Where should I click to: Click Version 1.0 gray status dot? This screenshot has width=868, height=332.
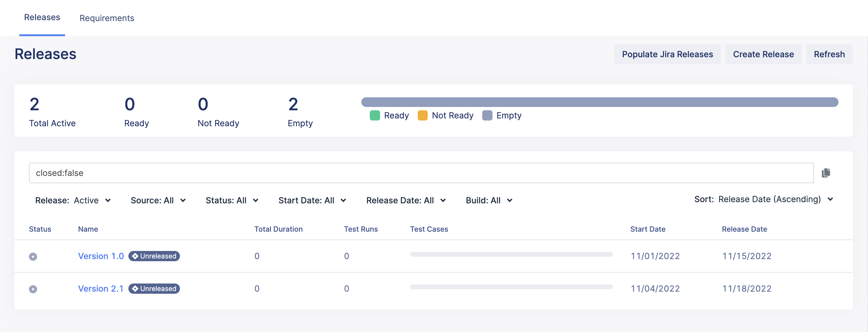(33, 257)
